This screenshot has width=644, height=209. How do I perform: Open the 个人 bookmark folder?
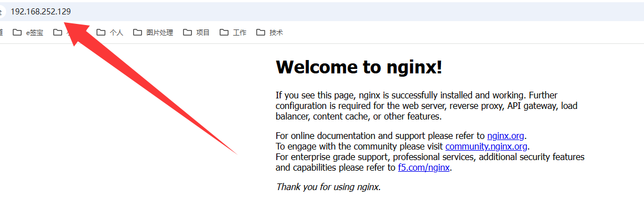(110, 32)
